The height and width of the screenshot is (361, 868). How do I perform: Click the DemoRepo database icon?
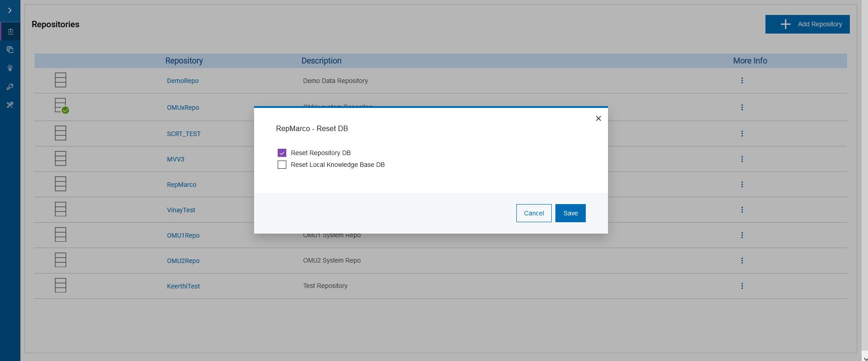60,80
